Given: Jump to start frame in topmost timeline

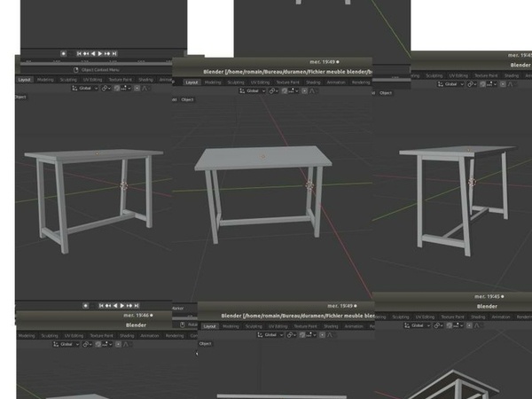Looking at the screenshot, I should (x=80, y=53).
